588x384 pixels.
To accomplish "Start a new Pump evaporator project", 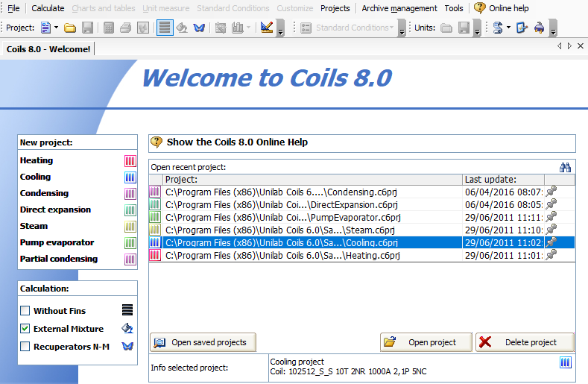I will point(57,242).
